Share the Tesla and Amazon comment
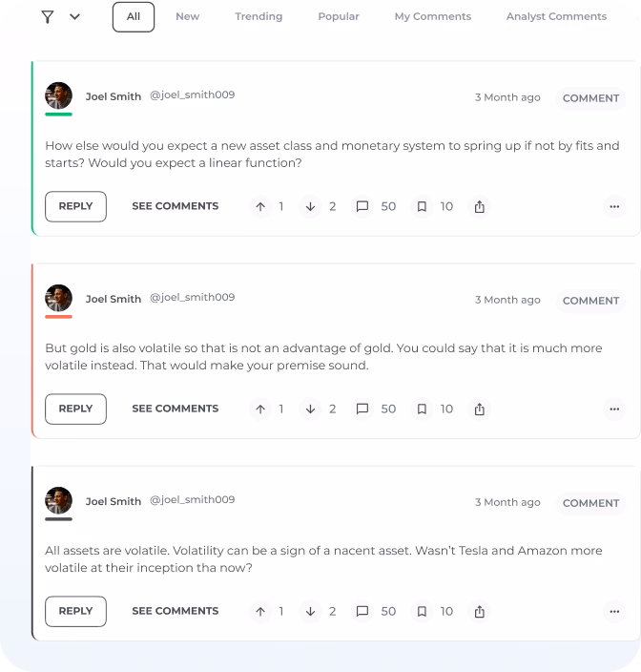Screen dimensions: 641x672 tap(480, 612)
